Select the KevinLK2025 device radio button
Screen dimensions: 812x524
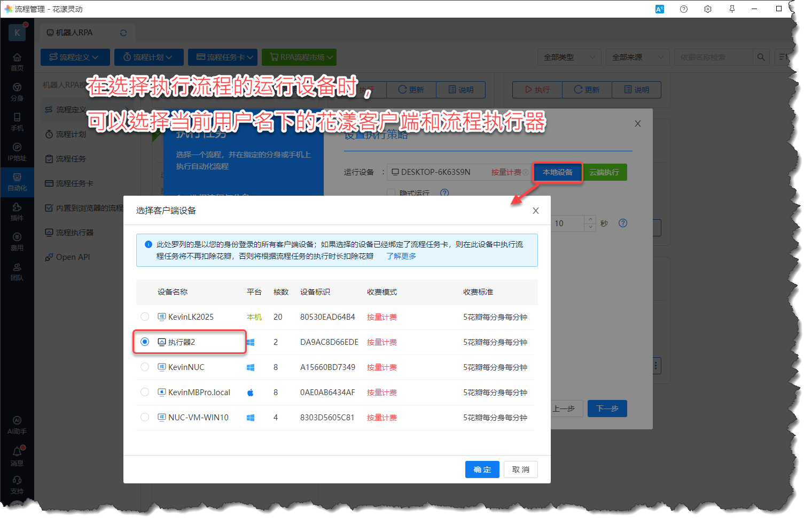[x=145, y=317]
